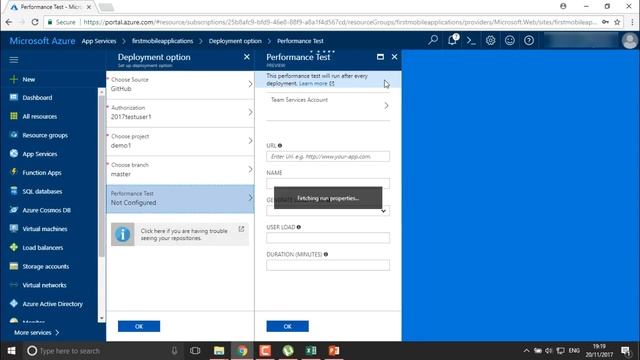
Task: Expand Choose Source GitHub row
Action: tap(180, 84)
